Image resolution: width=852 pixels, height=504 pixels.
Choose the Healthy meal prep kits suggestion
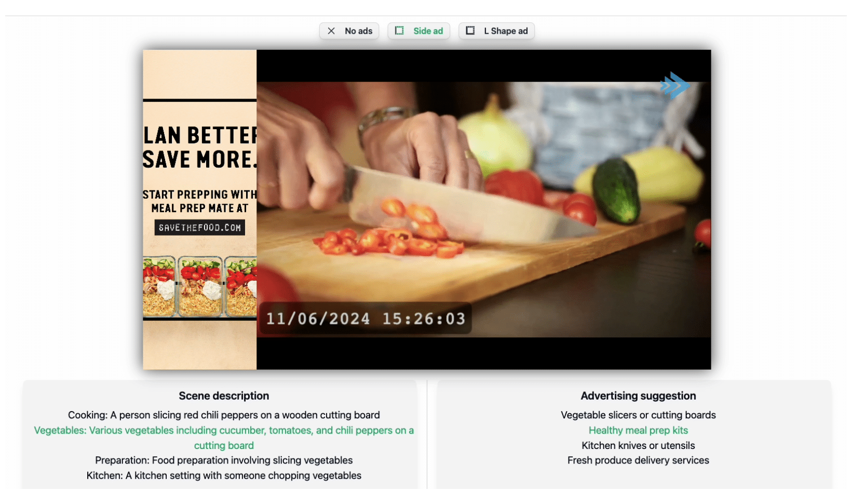pyautogui.click(x=638, y=430)
